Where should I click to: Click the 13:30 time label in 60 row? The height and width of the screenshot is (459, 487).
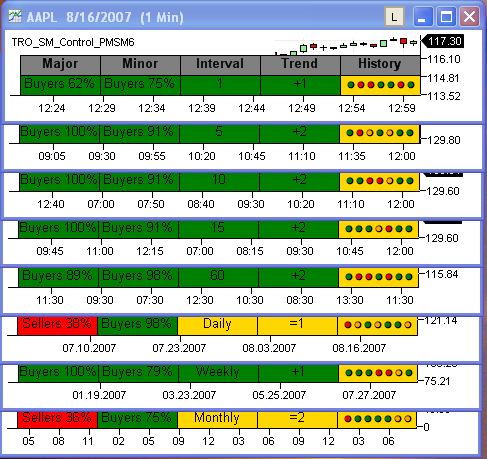click(350, 300)
